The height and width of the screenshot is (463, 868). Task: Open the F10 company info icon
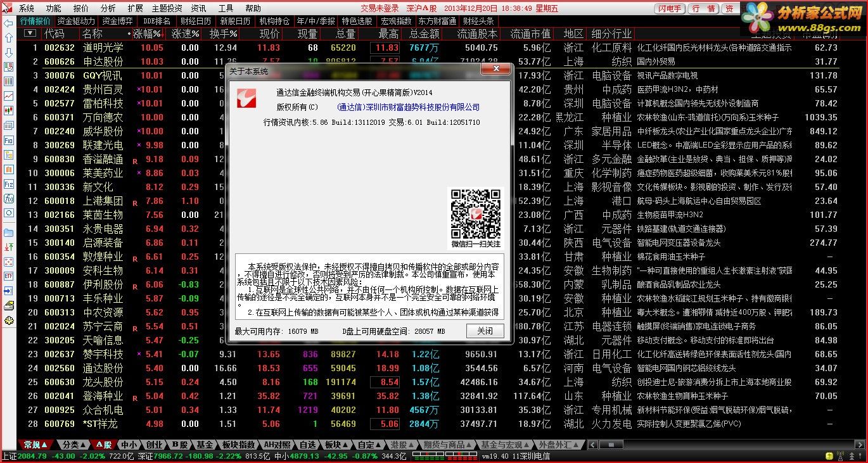pos(8,140)
